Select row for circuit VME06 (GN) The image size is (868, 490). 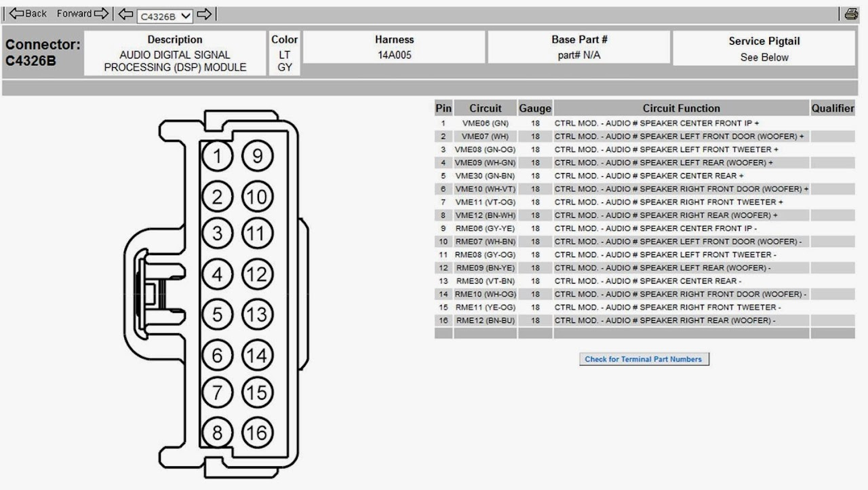(645, 124)
